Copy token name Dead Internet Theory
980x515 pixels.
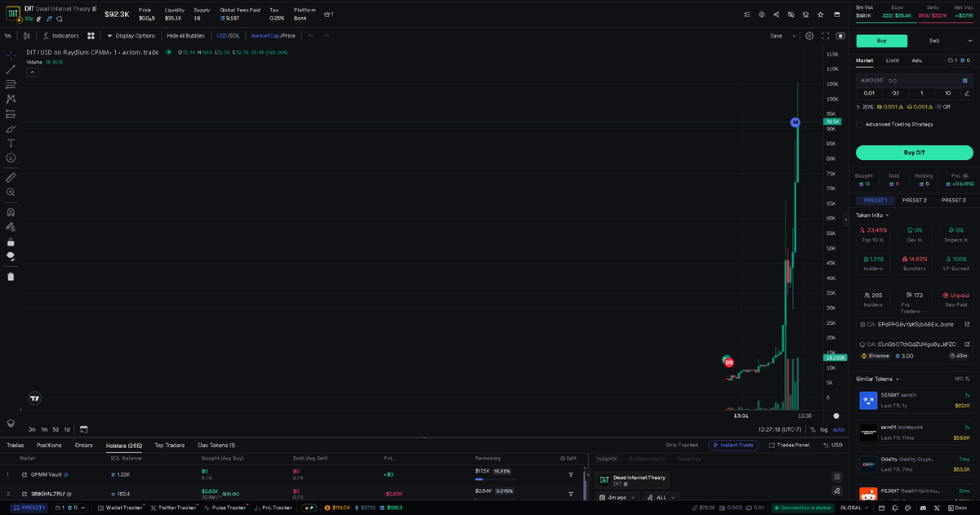point(94,9)
